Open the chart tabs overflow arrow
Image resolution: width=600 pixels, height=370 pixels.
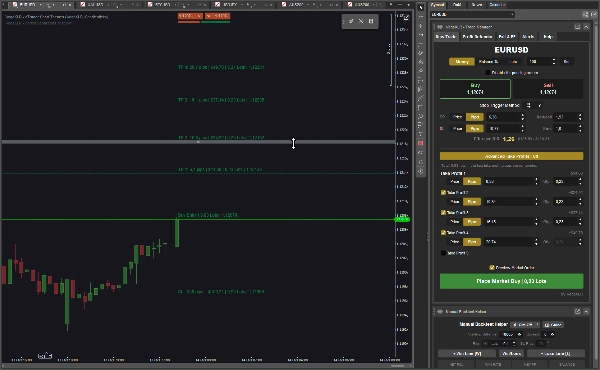point(408,5)
